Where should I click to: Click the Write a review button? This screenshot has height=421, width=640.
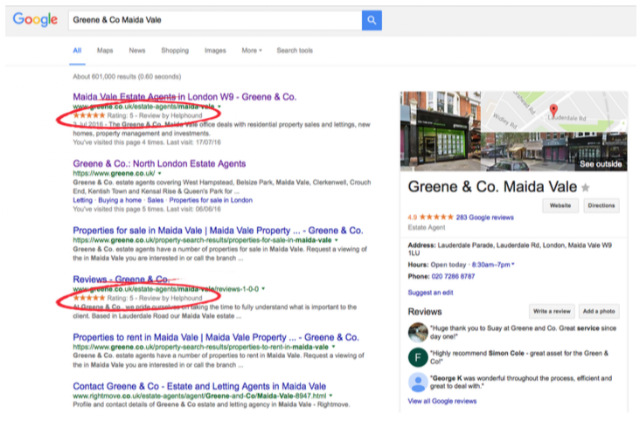coord(552,311)
